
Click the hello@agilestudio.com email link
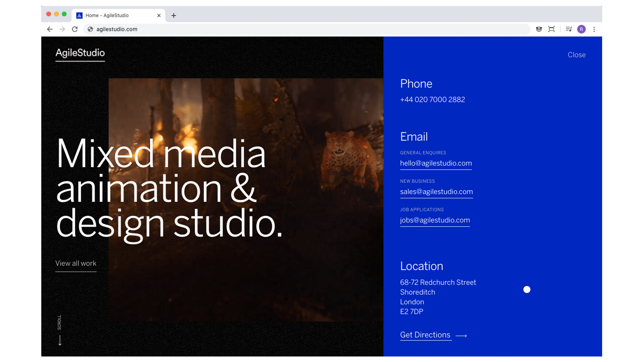[x=436, y=163]
